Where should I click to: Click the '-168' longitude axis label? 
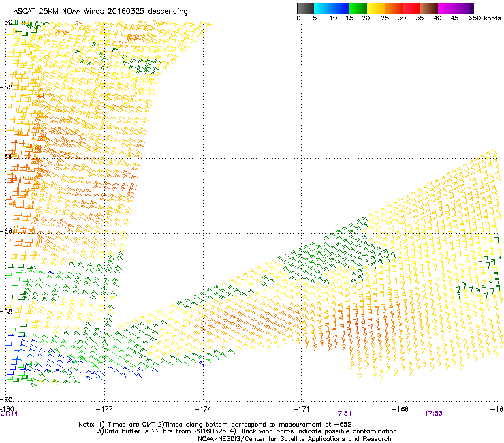(400, 409)
